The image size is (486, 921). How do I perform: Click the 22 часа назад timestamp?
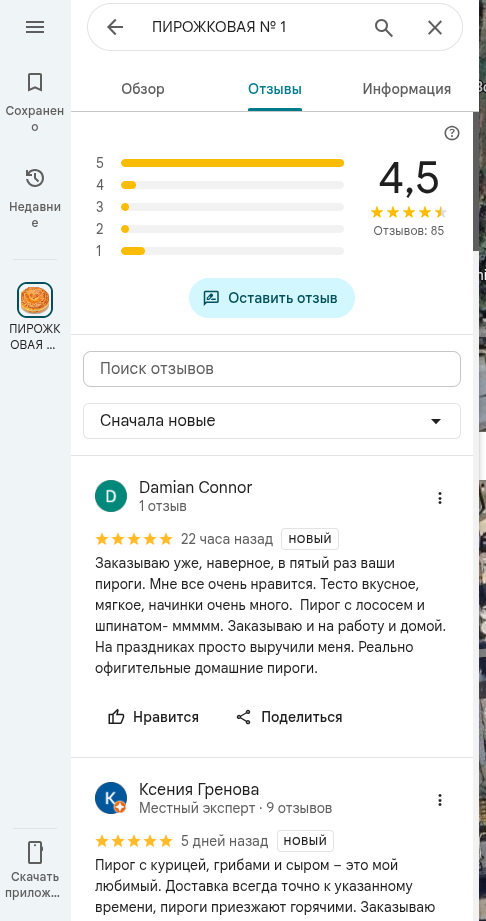pyautogui.click(x=227, y=539)
